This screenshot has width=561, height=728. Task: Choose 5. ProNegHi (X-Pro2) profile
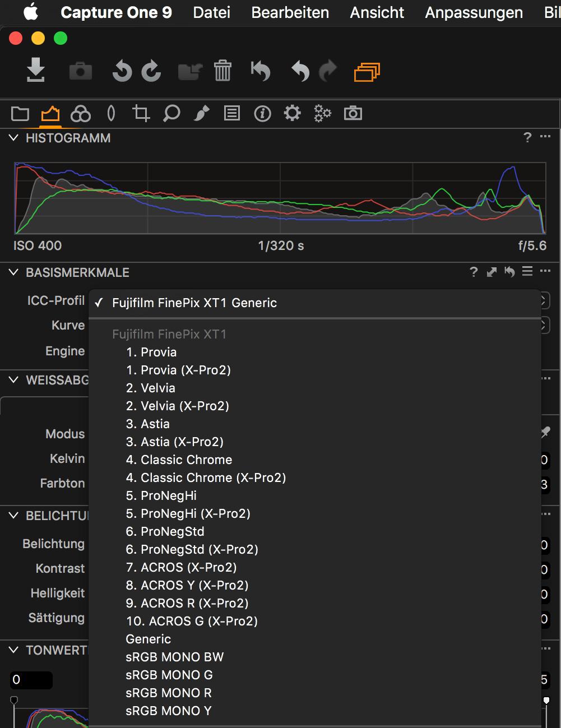pos(314,513)
